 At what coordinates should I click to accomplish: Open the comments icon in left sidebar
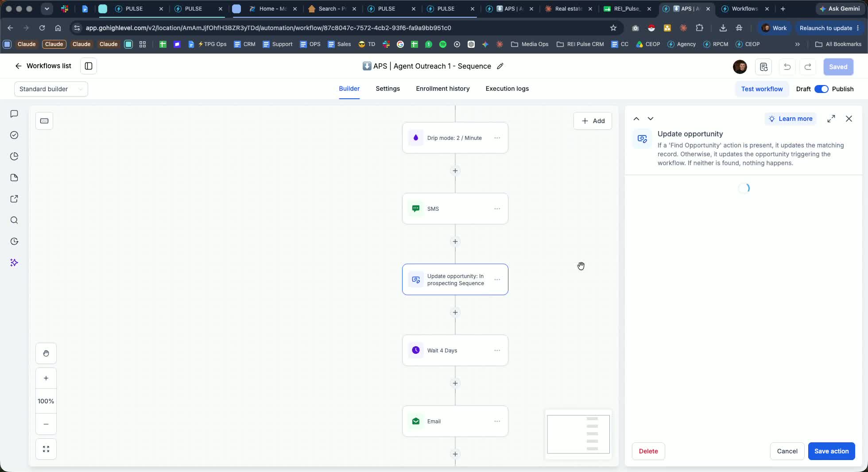pos(14,114)
